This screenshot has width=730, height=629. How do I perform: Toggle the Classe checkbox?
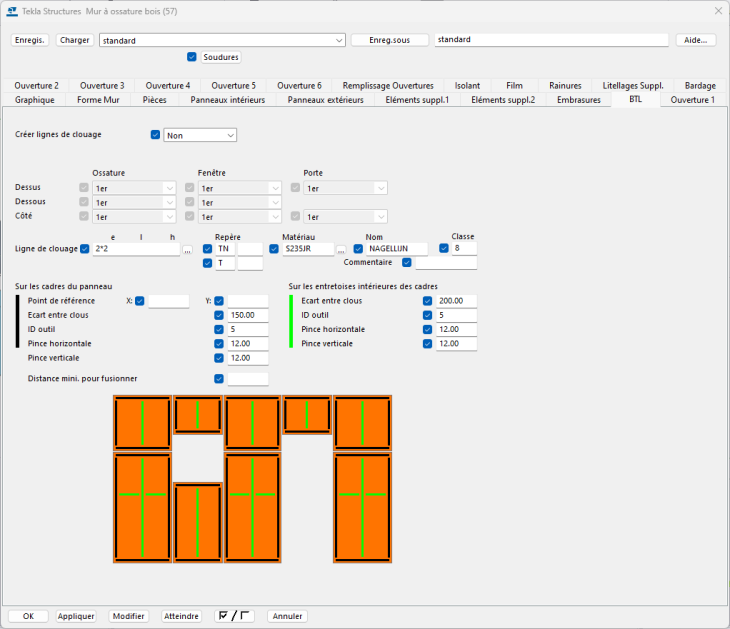tap(444, 248)
